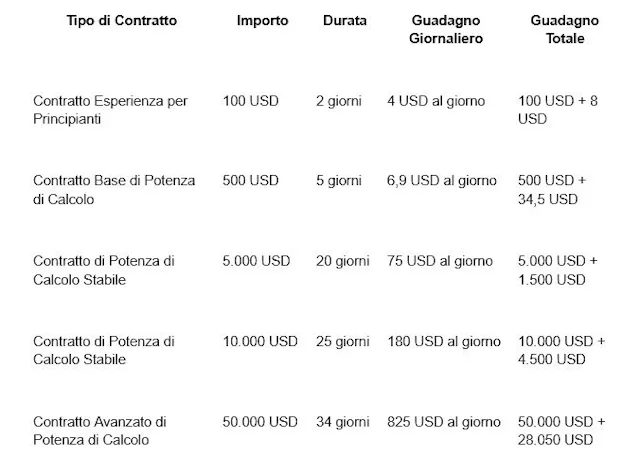Select the 2 giorni duration cell
Screen dimensions: 640x475
tap(339, 101)
